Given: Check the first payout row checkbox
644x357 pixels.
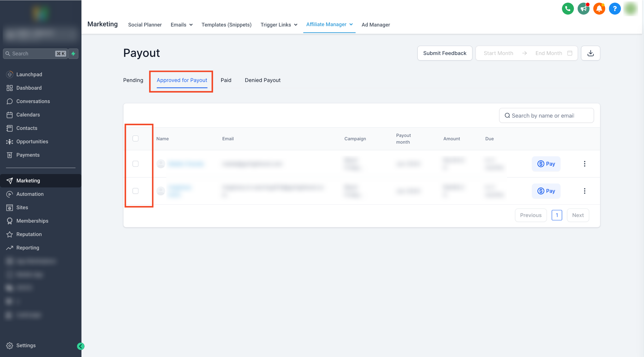Looking at the screenshot, I should pyautogui.click(x=135, y=164).
